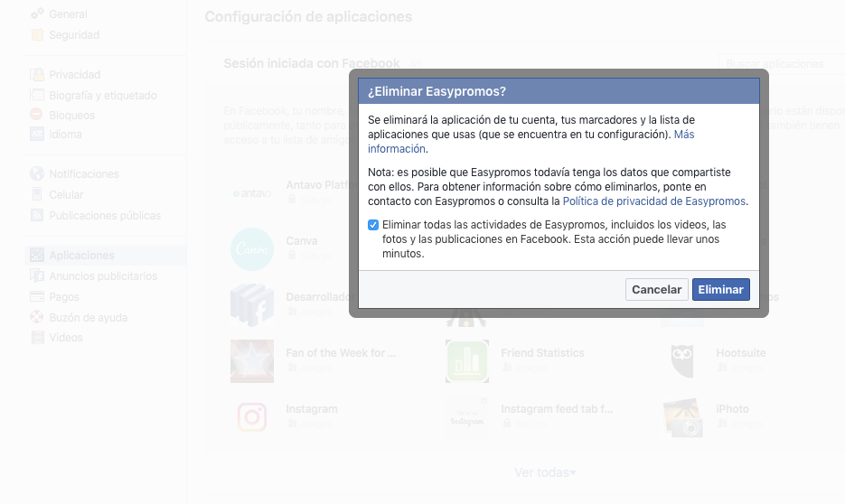Open General settings in sidebar

click(x=68, y=14)
